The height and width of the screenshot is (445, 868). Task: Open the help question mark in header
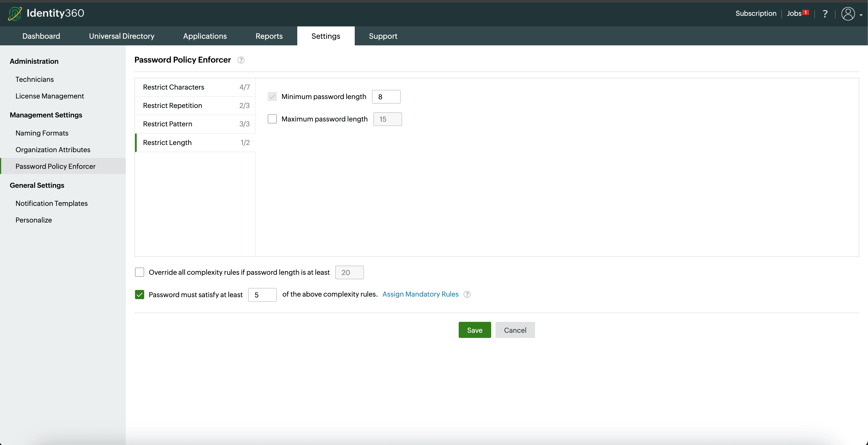825,14
